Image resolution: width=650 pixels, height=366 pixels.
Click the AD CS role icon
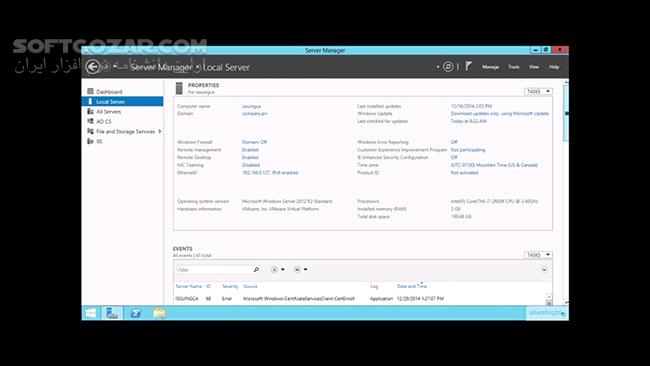90,121
